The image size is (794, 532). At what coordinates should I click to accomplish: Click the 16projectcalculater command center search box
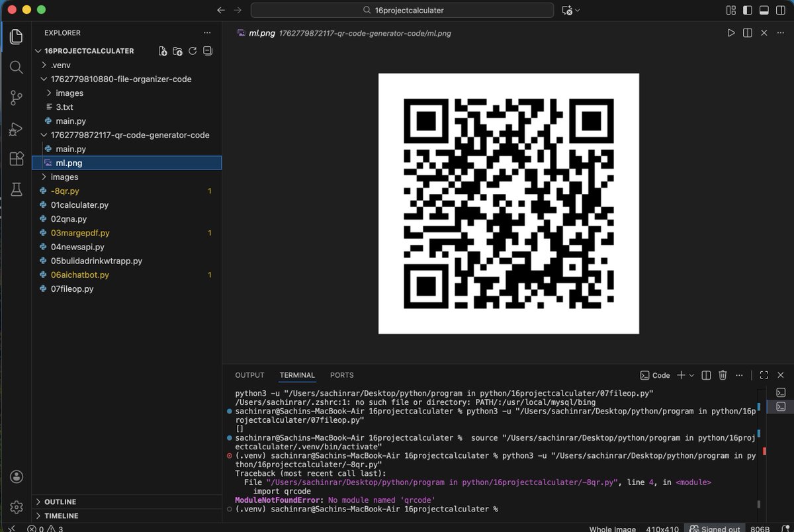[402, 10]
